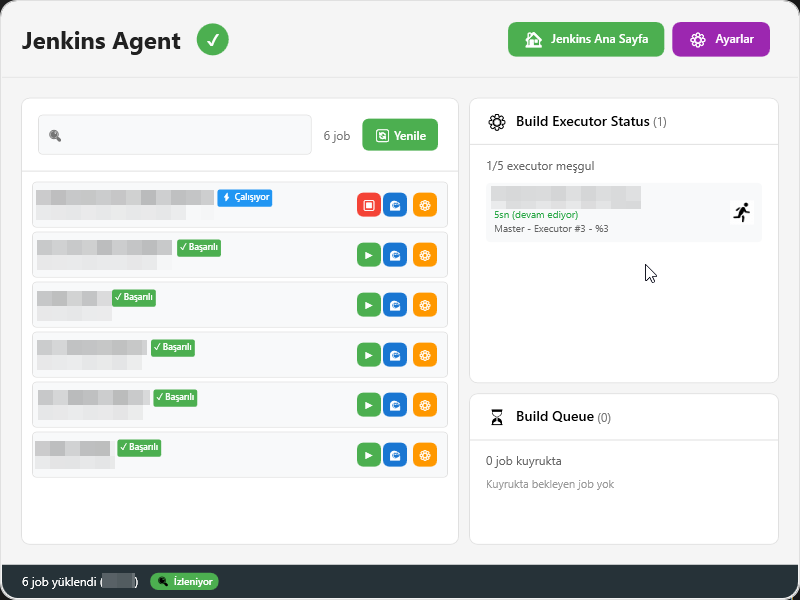Click the blue icon in the Çalışıyor job row
The image size is (800, 600).
395,205
